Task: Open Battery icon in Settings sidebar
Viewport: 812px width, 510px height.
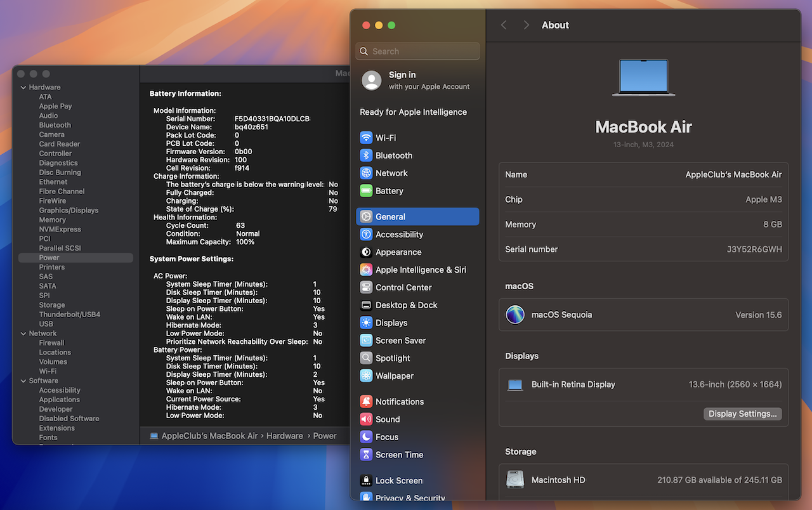Action: tap(366, 191)
